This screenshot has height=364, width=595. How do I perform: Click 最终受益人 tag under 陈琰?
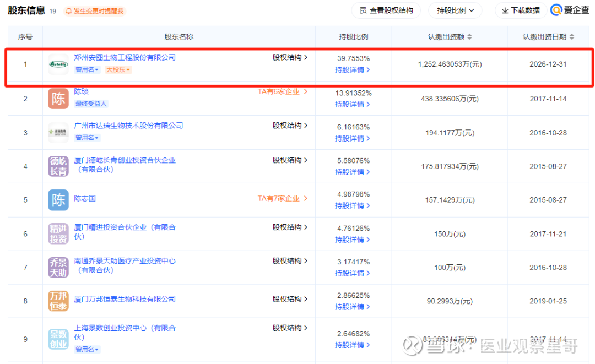(x=91, y=104)
